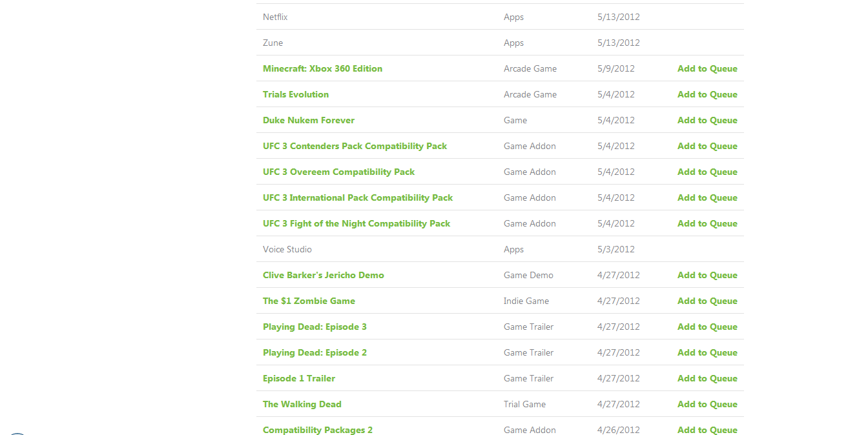Open UFC 3 Contenders Pack Compatibility Pack
This screenshot has width=868, height=435.
click(355, 146)
